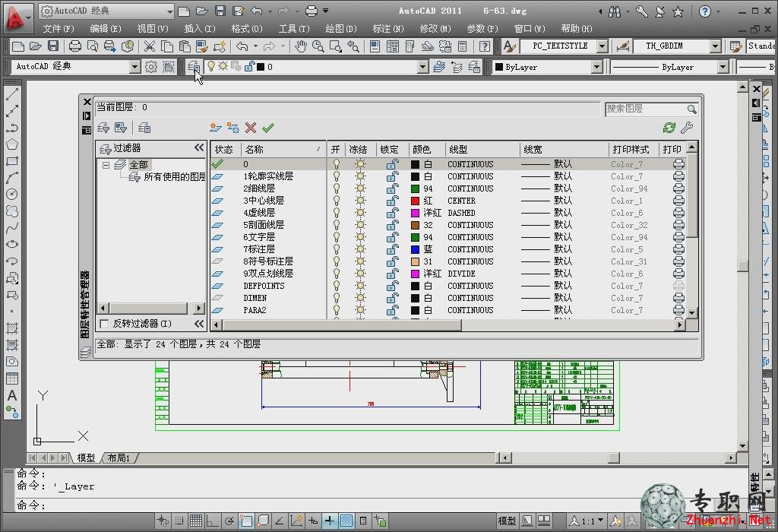
Task: Open layer manager Settings wrench icon
Action: tap(687, 128)
